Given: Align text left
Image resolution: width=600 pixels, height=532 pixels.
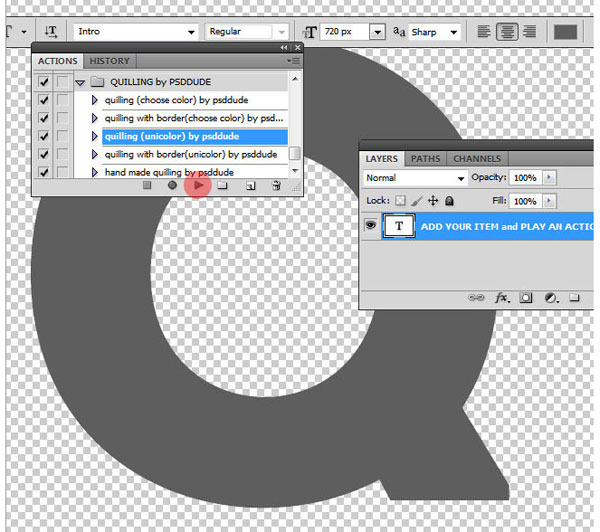Looking at the screenshot, I should 484,32.
